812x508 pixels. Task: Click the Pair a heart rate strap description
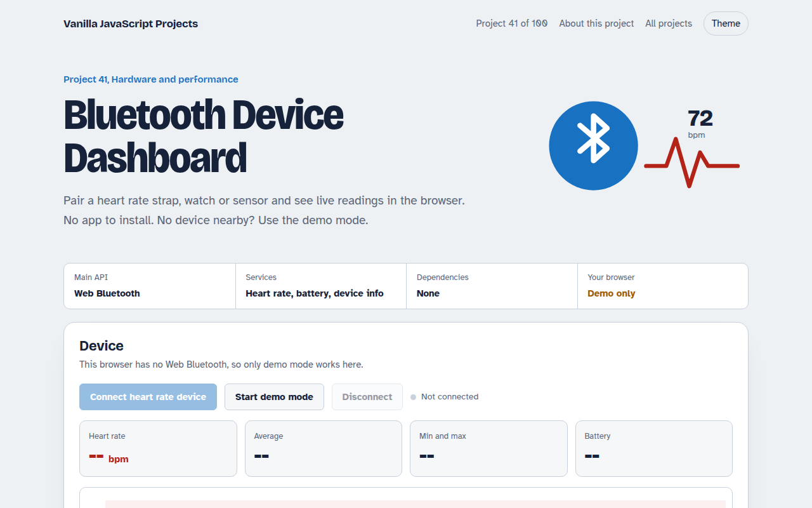click(264, 210)
